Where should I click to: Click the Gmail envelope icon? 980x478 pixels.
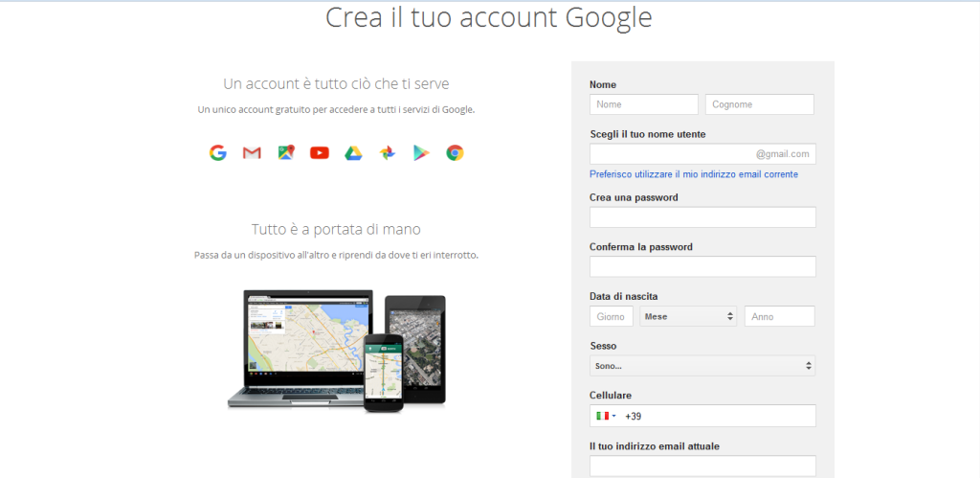pyautogui.click(x=252, y=152)
